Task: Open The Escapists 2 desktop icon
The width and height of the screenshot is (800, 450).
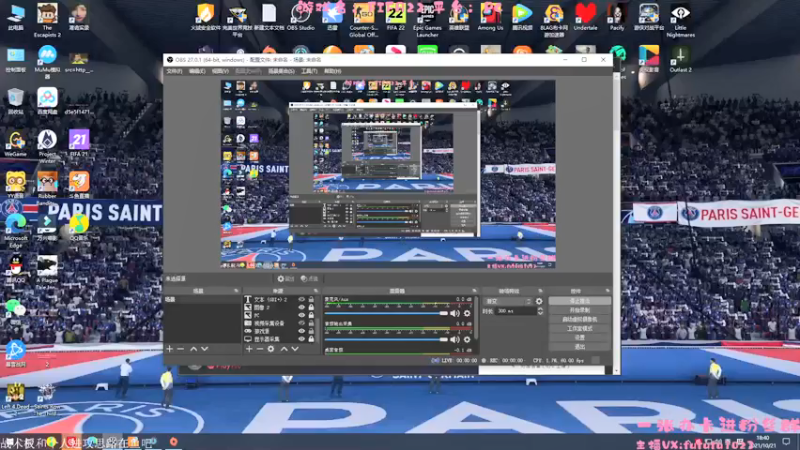Action: click(47, 20)
